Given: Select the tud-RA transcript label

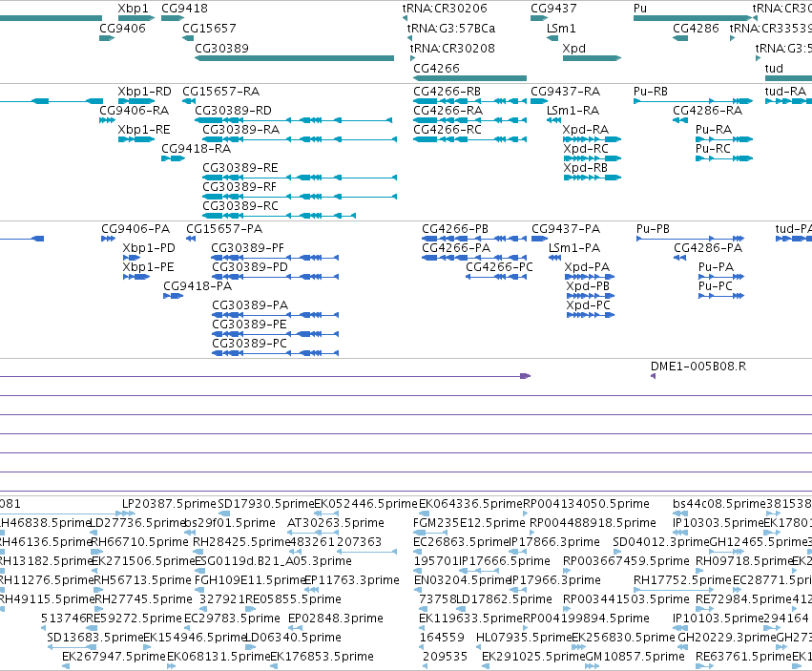Looking at the screenshot, I should tap(785, 92).
